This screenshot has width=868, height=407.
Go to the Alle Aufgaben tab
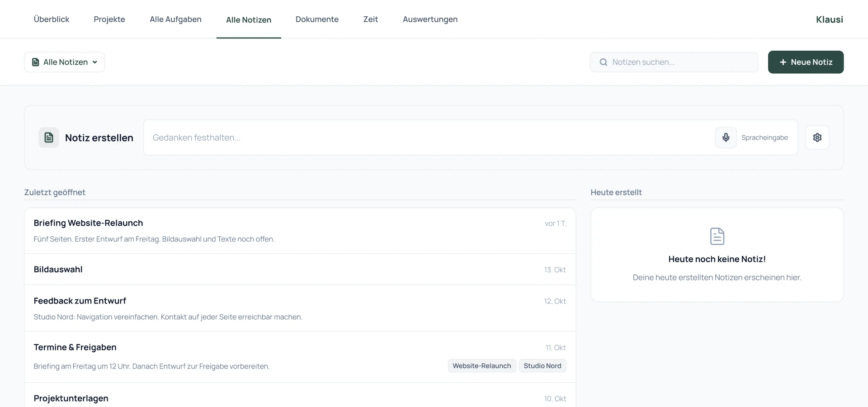[x=175, y=19]
